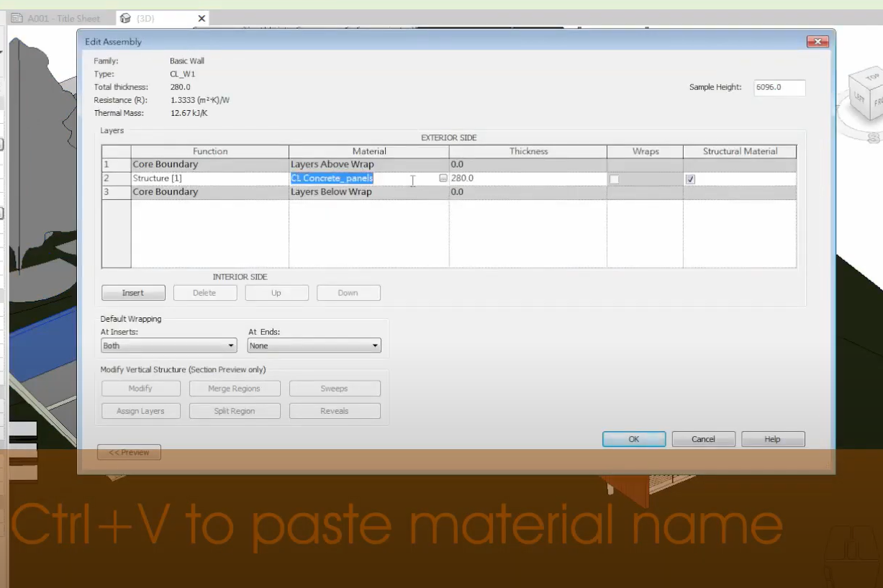
Task: Open the At Ends wrapping dropdown
Action: (314, 345)
